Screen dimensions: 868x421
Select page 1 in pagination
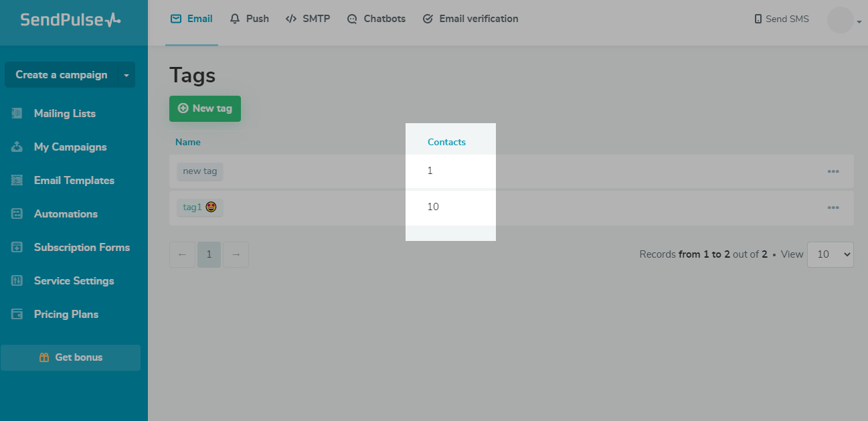209,254
